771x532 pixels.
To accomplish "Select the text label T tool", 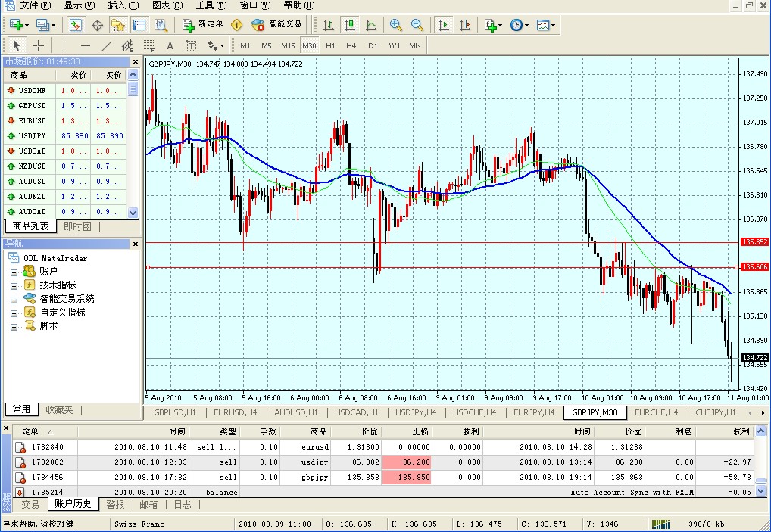I will [x=192, y=45].
